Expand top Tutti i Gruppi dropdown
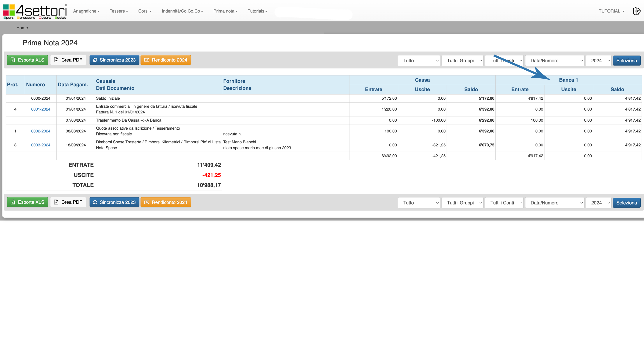 [462, 61]
